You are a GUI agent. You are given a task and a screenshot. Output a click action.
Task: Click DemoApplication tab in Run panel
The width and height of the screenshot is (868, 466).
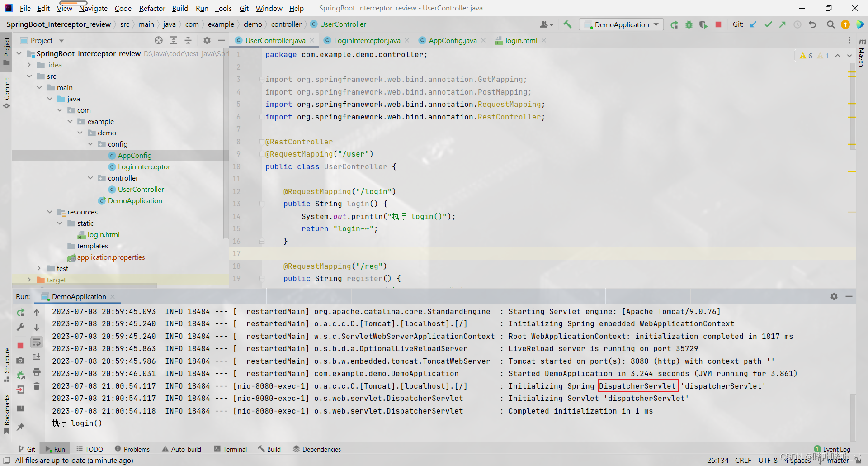79,296
